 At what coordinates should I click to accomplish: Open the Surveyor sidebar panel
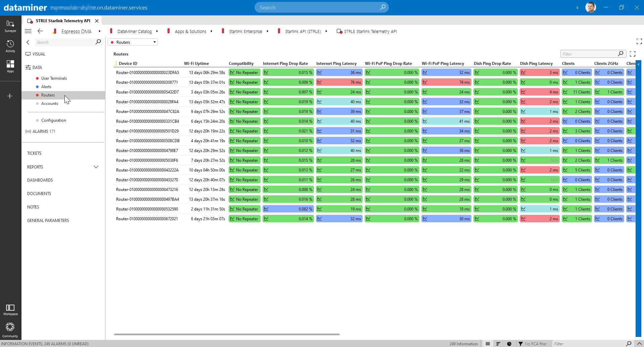point(10,26)
